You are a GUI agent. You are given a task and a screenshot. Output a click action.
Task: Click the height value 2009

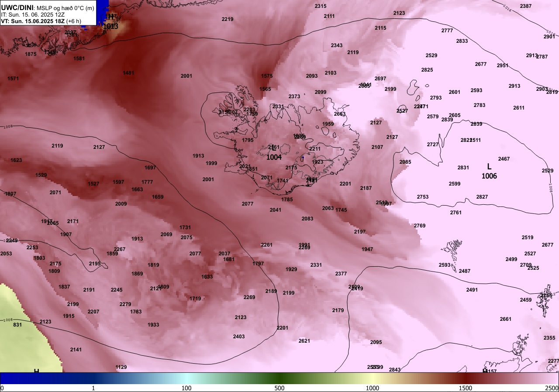121,204
